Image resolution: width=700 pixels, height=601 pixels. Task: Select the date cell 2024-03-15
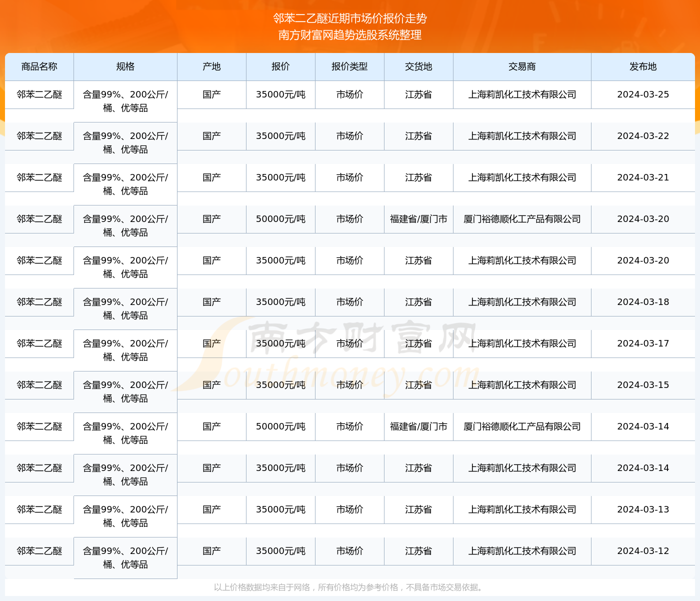643,385
